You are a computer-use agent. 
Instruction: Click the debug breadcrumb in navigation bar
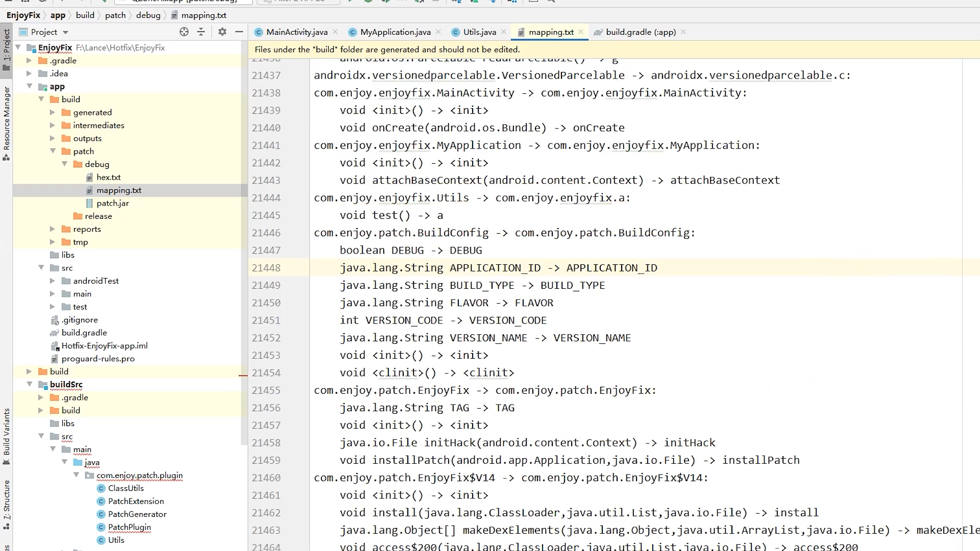[148, 15]
